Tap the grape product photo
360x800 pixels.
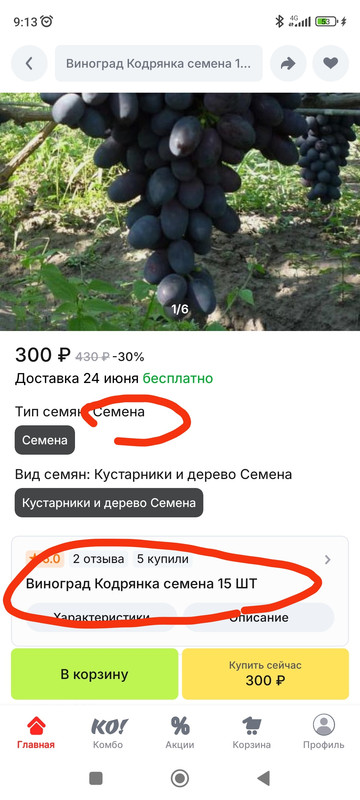pyautogui.click(x=180, y=212)
